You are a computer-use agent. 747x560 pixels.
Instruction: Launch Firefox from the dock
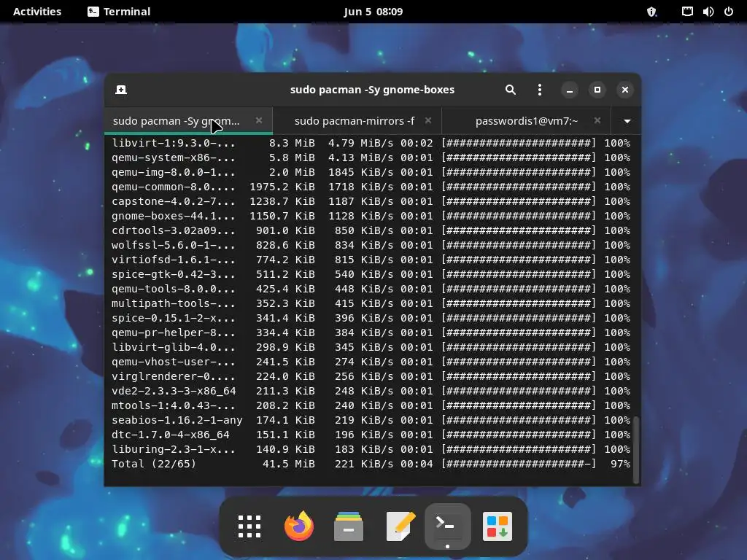299,526
